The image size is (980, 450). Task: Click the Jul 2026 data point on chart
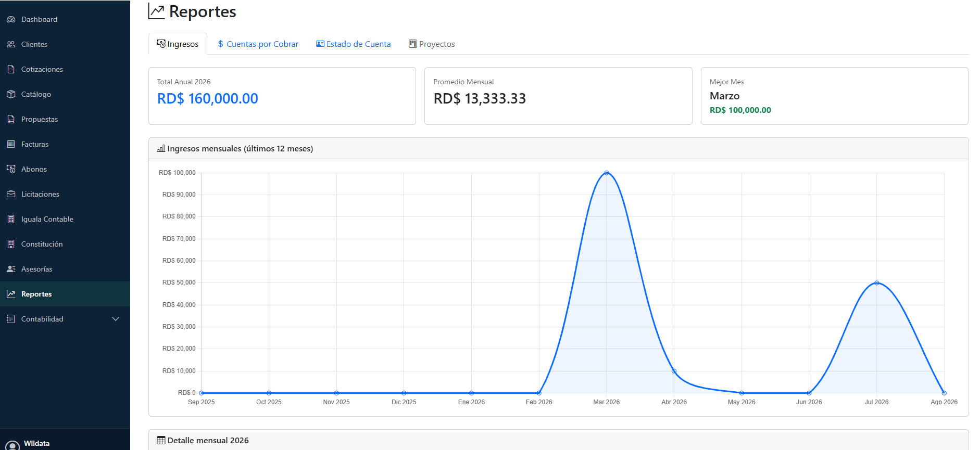coord(877,283)
